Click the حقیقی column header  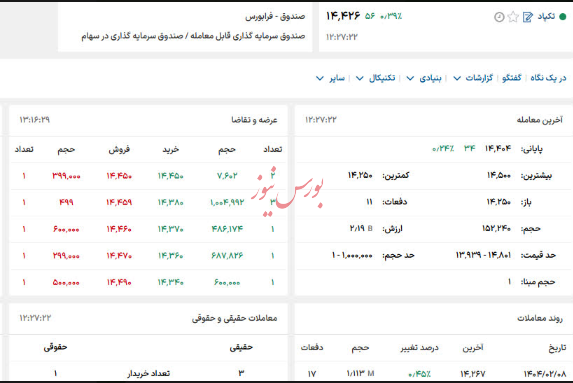pyautogui.click(x=241, y=347)
